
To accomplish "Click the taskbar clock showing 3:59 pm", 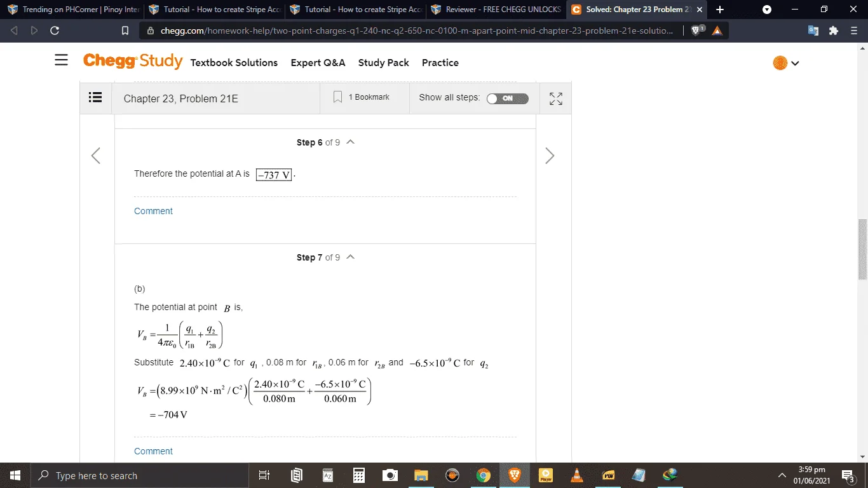I will click(811, 475).
